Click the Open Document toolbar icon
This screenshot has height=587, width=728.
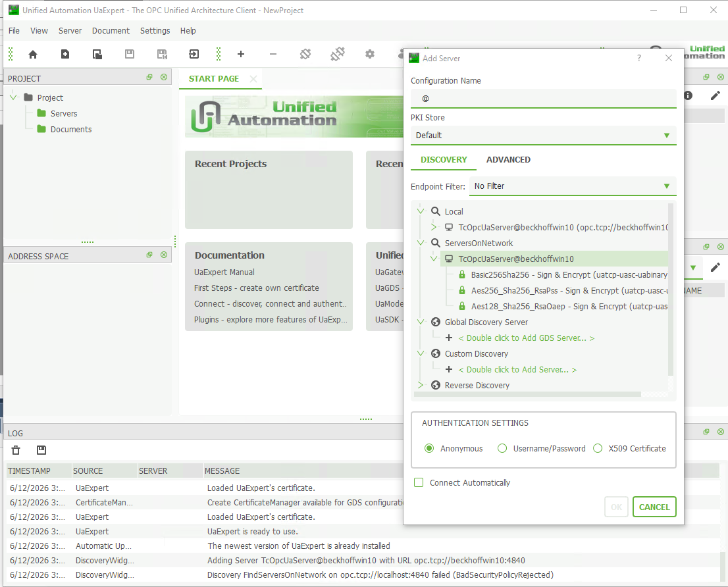97,55
